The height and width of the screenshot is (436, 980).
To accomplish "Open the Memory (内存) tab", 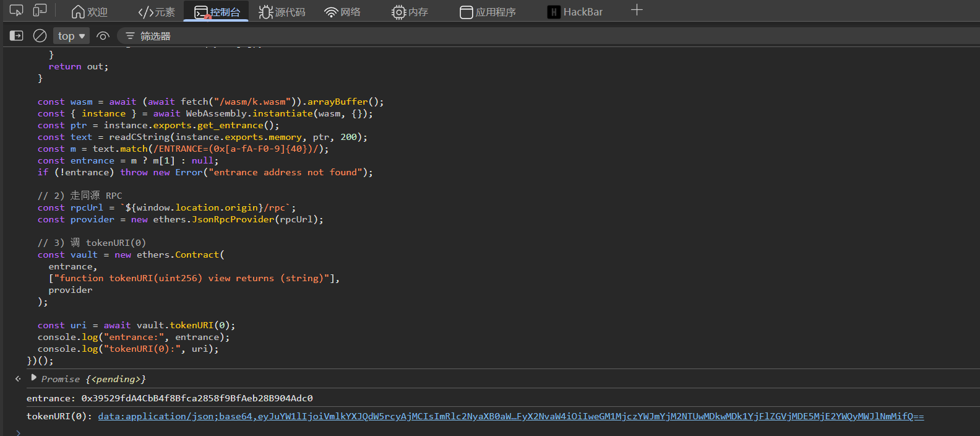I will [410, 12].
